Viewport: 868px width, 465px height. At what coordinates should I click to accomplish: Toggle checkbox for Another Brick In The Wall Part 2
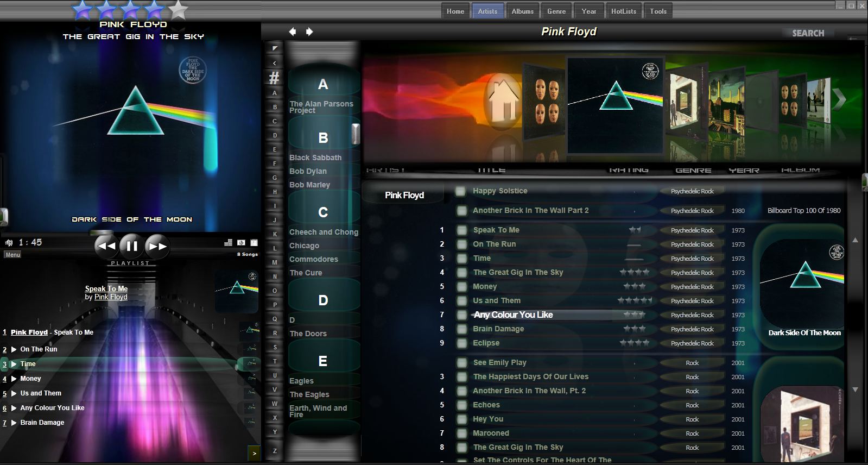[x=461, y=211]
